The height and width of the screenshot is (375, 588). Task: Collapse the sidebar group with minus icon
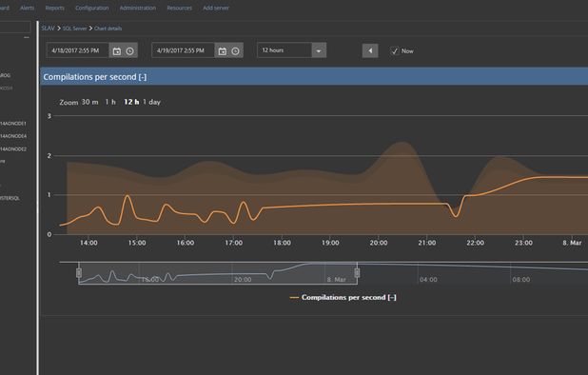pyautogui.click(x=27, y=37)
